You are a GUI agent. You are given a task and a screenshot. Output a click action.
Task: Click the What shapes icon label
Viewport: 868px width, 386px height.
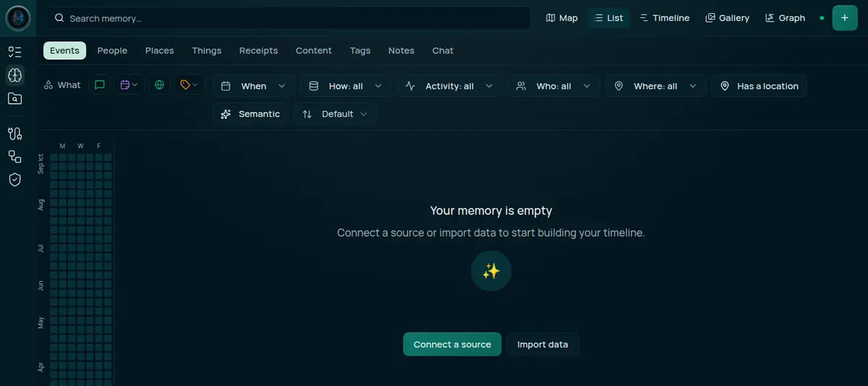(x=62, y=85)
